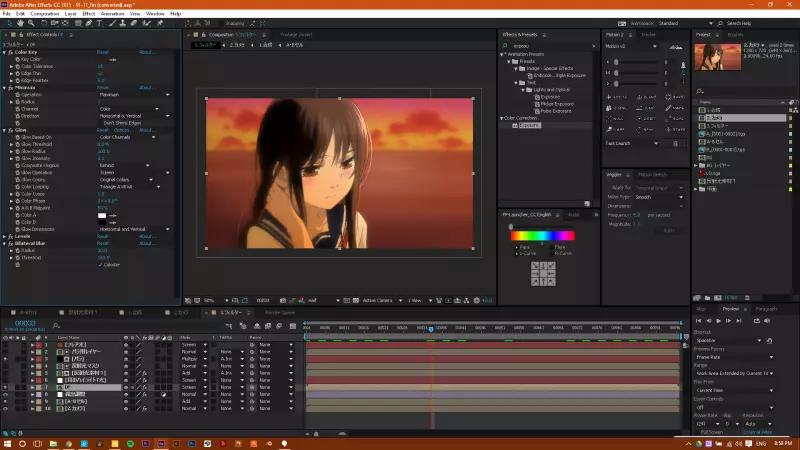Screen dimensions: 800x450
Task: Click the snapshot camera icon in viewer
Action: 283,301
